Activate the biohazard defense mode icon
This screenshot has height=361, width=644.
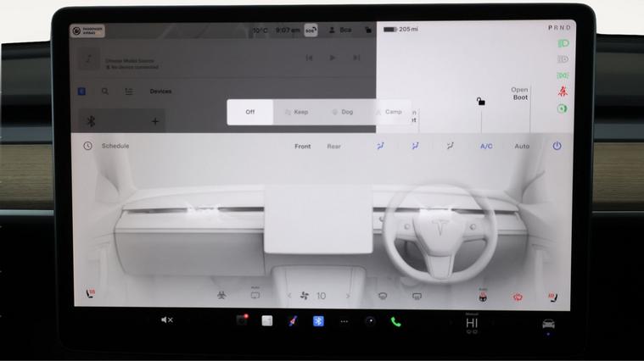point(221,296)
